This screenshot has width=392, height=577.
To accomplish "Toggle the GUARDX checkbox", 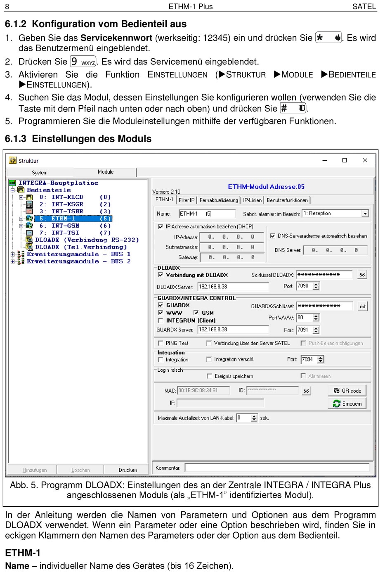I will click(161, 305).
